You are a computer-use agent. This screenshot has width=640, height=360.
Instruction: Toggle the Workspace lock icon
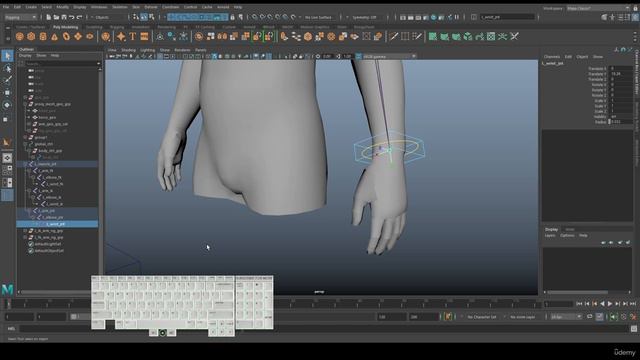[635, 8]
